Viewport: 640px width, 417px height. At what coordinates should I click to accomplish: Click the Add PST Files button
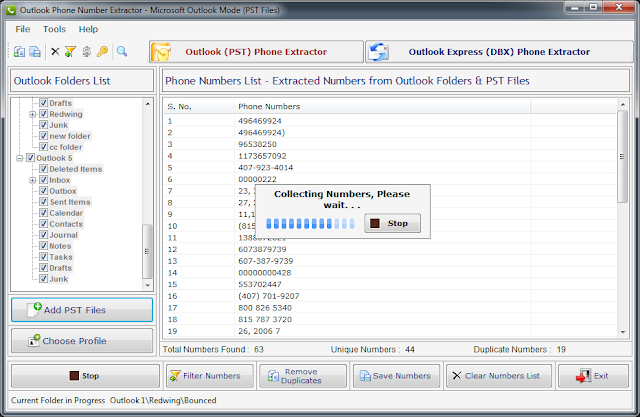(82, 310)
